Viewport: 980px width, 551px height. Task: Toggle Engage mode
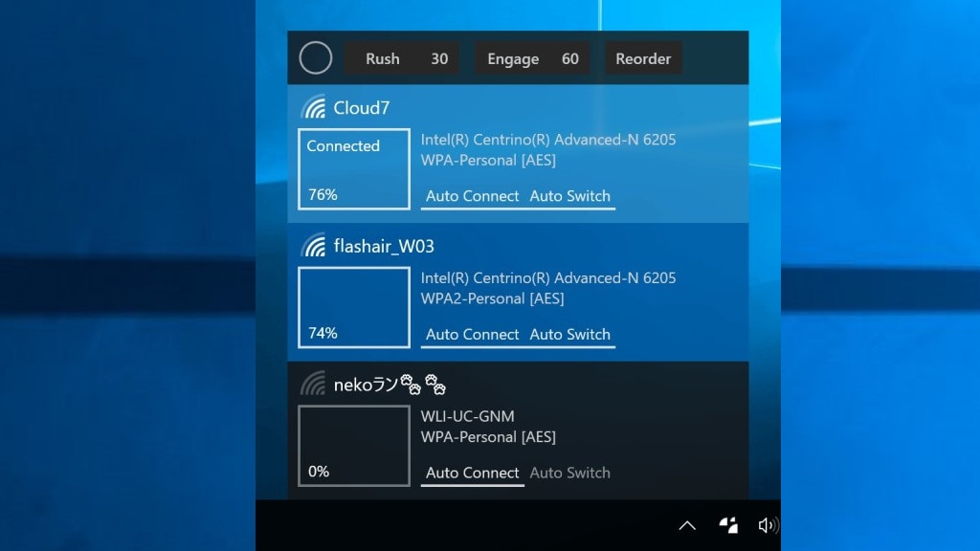[x=532, y=58]
